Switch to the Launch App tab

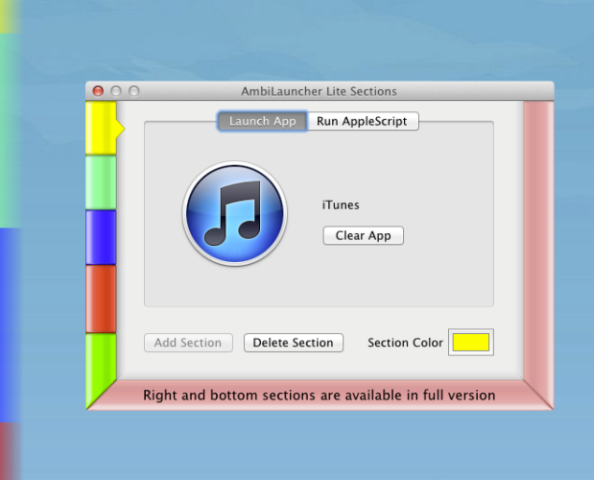263,121
